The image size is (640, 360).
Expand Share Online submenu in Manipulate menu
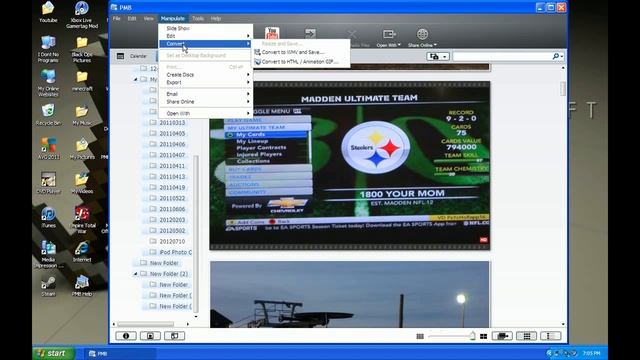point(205,102)
